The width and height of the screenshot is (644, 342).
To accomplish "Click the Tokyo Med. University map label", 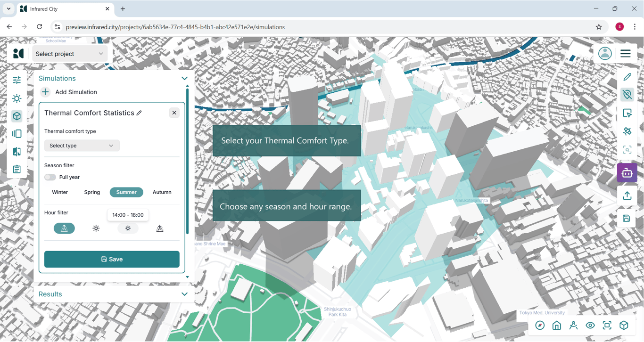I will (542, 313).
